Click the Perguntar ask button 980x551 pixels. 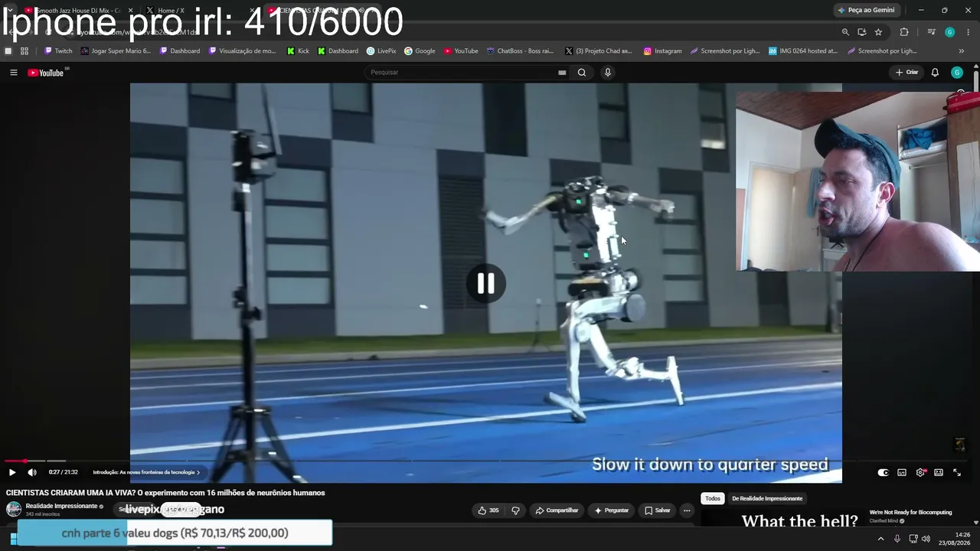611,510
